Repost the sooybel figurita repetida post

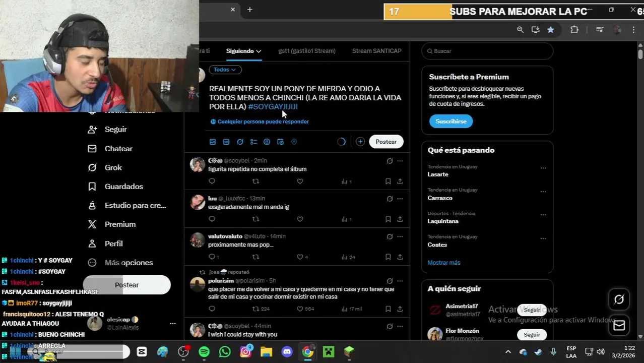(x=255, y=181)
